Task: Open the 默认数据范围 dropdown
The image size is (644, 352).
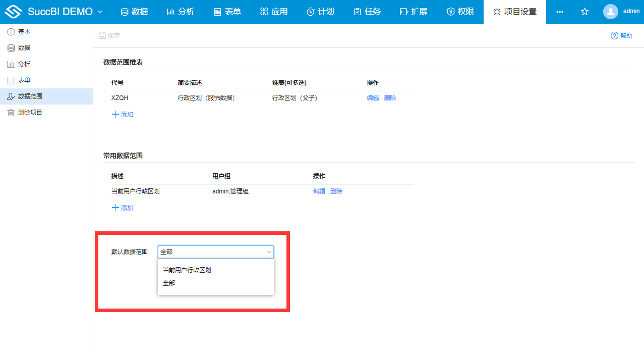Action: [x=215, y=252]
